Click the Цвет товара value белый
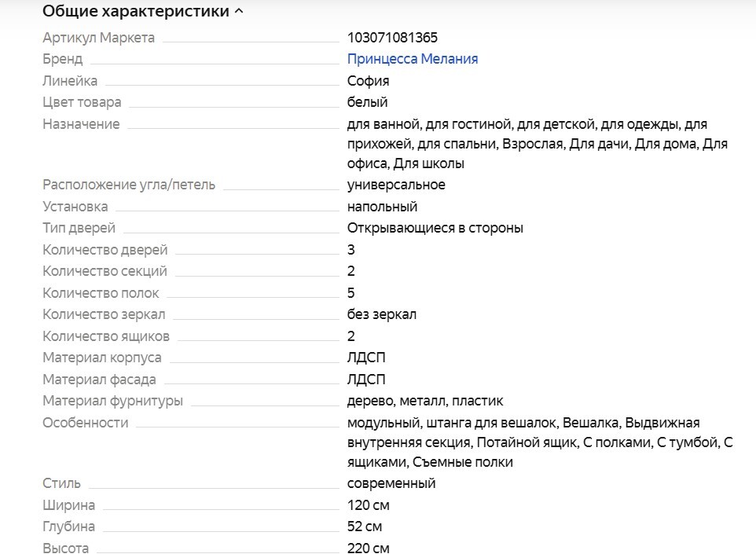Image resolution: width=756 pixels, height=554 pixels. [x=367, y=102]
